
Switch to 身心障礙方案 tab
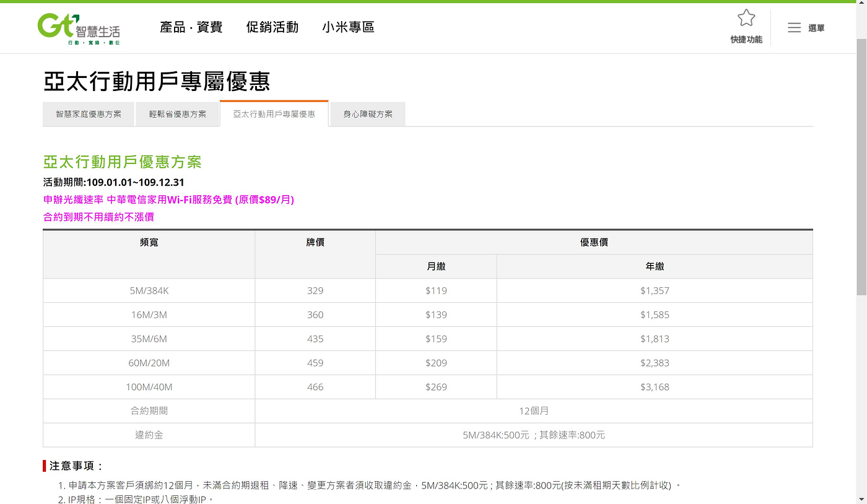[368, 115]
